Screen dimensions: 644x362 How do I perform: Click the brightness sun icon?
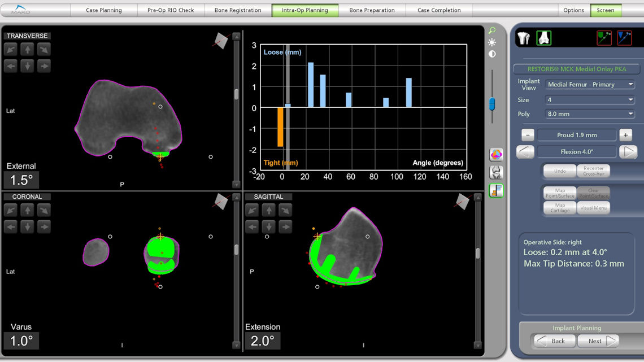(492, 42)
